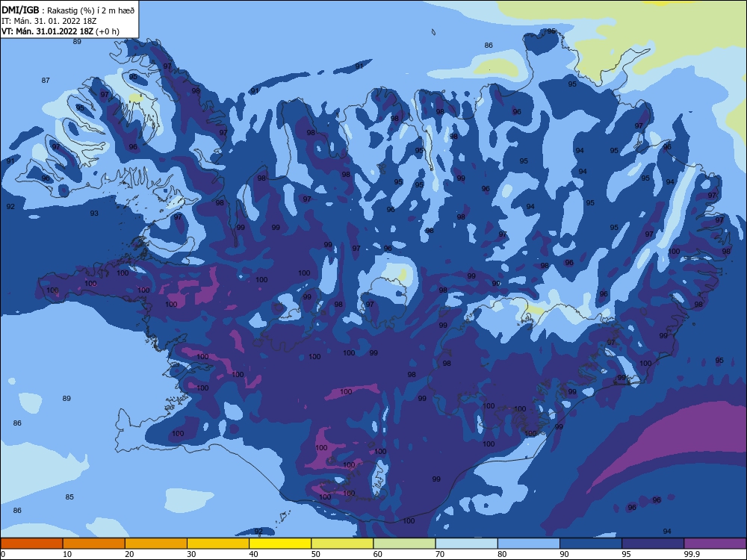Viewport: 747px width, 560px height.
Task: Choose the 80–90 light blue legend swatch
Action: pyautogui.click(x=529, y=544)
